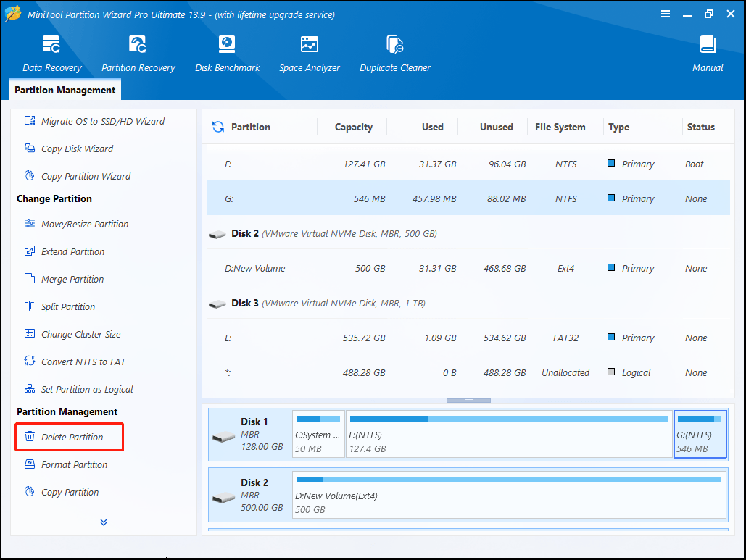Click the Delete Partition link text

point(72,437)
